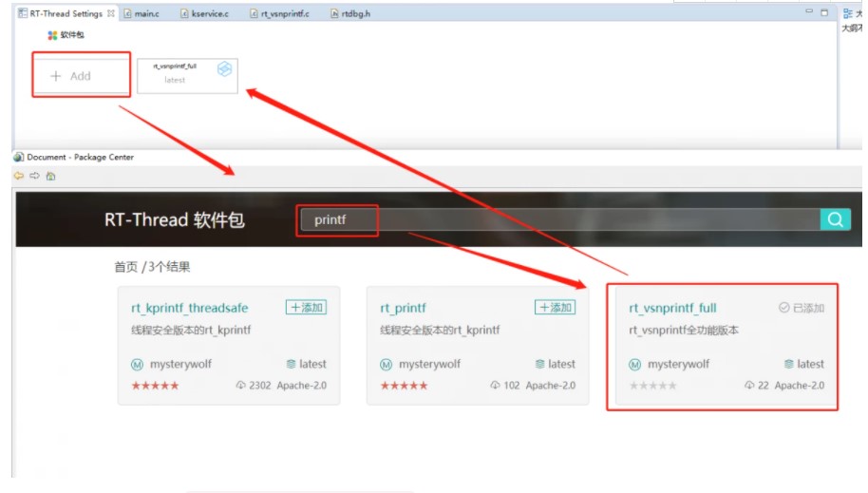Image resolution: width=868 pixels, height=493 pixels.
Task: Minimize the editor panel via top-right icon
Action: (809, 12)
